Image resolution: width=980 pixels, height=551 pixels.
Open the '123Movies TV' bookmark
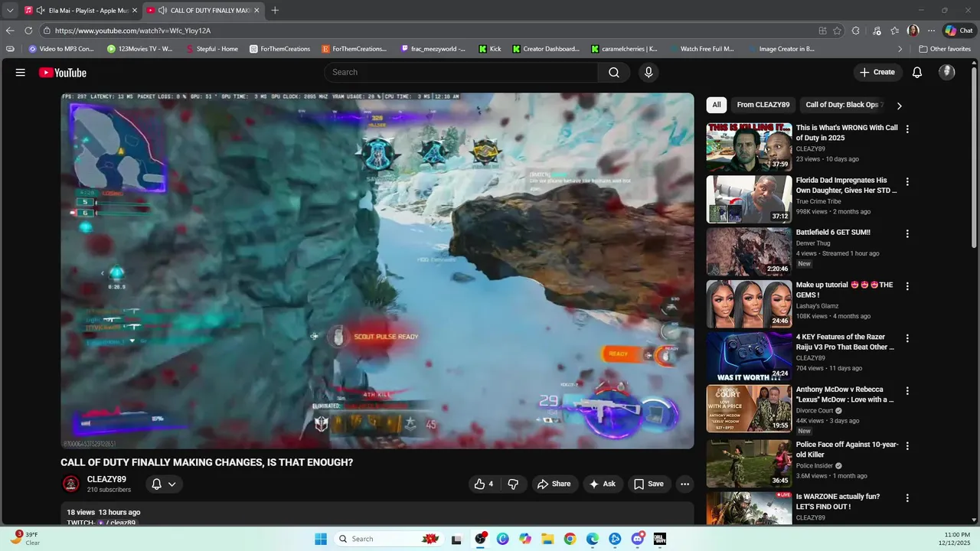click(140, 49)
